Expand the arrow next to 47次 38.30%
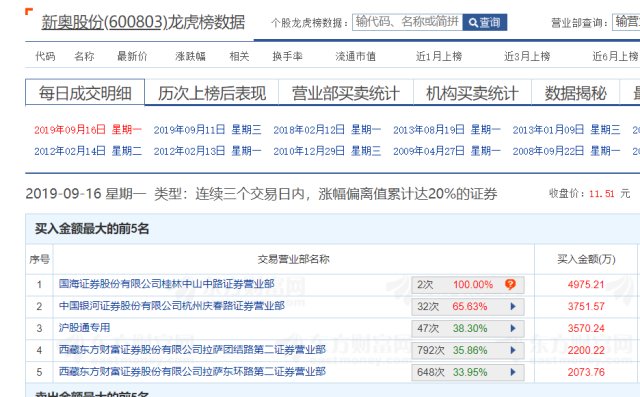640x397 pixels. [513, 328]
